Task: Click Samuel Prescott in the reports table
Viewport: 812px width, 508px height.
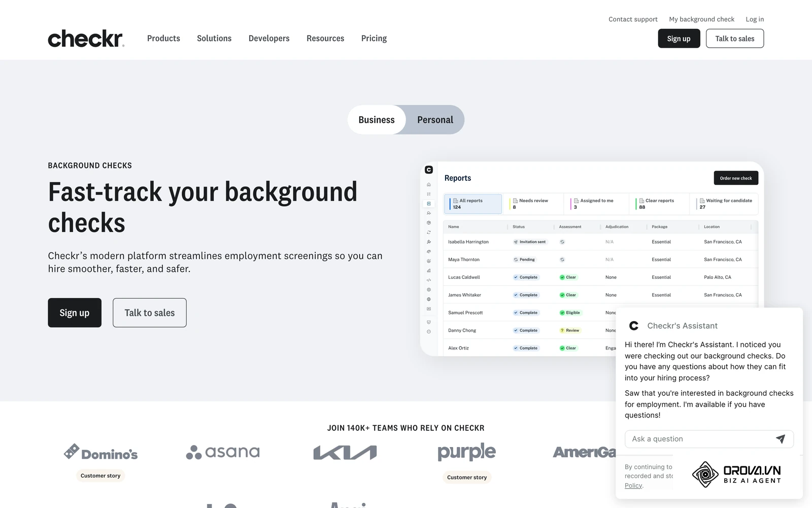Action: click(465, 313)
